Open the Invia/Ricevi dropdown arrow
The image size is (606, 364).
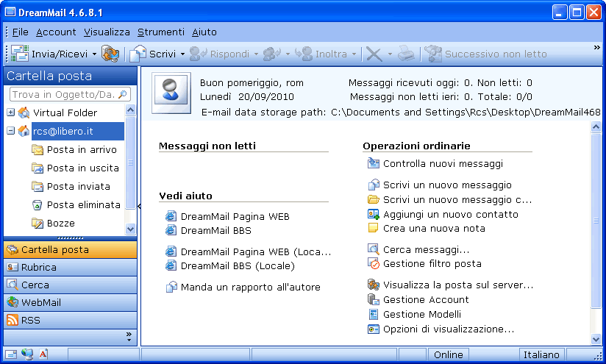pos(94,54)
